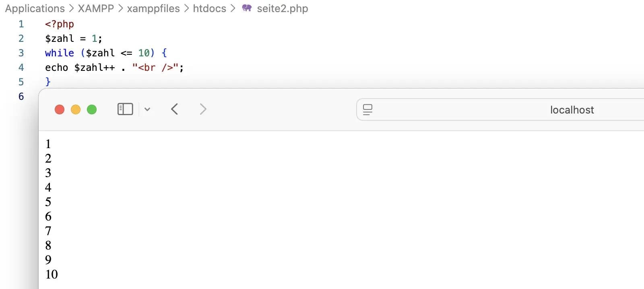
Task: Click the closing brace on line 5
Action: point(48,82)
